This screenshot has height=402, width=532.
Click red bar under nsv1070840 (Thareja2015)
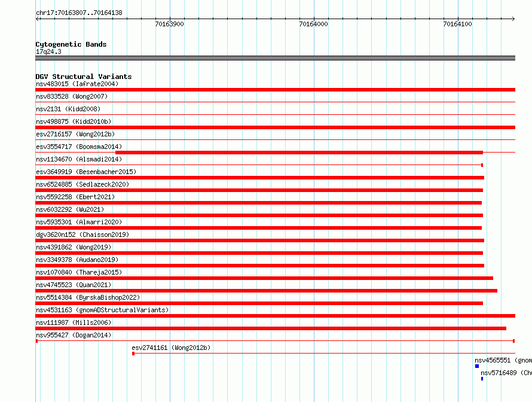coord(264,278)
